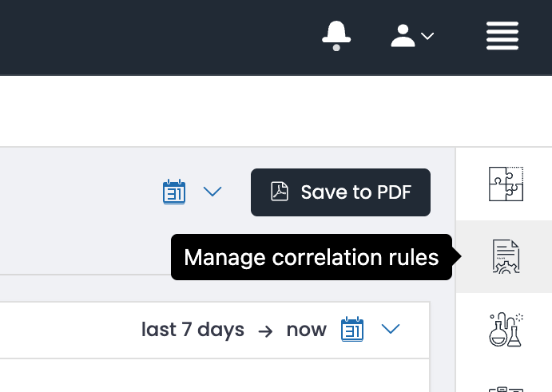This screenshot has width=552, height=392.
Task: Open the calendar icon next to 'now'
Action: click(352, 329)
